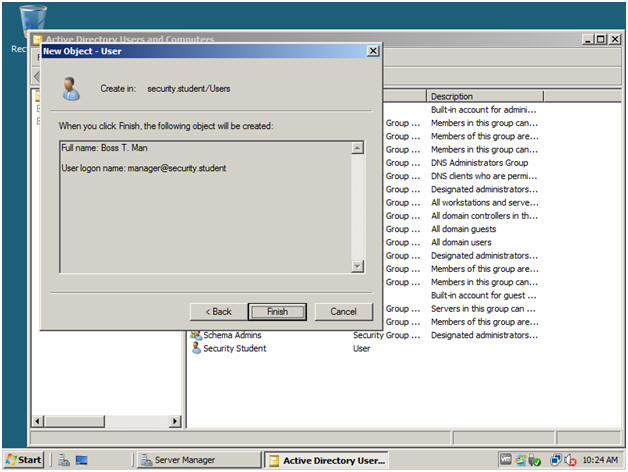Close the New Object - User dialog
Viewport: 628px width, 472px height.
[x=373, y=51]
